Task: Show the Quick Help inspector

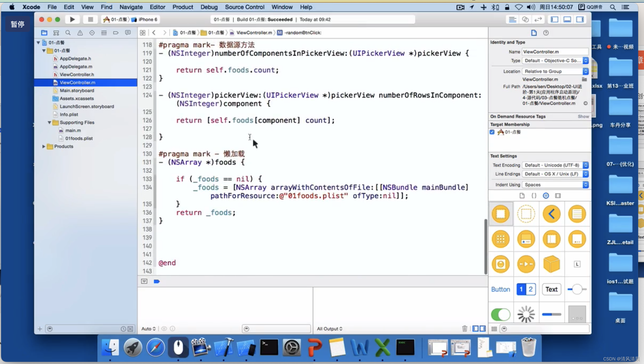Action: click(546, 33)
